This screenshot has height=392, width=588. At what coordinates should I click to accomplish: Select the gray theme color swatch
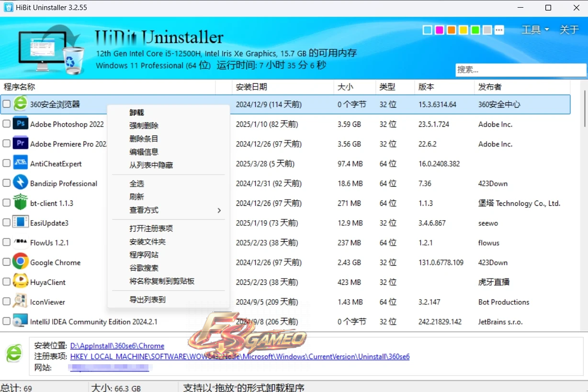(x=487, y=30)
